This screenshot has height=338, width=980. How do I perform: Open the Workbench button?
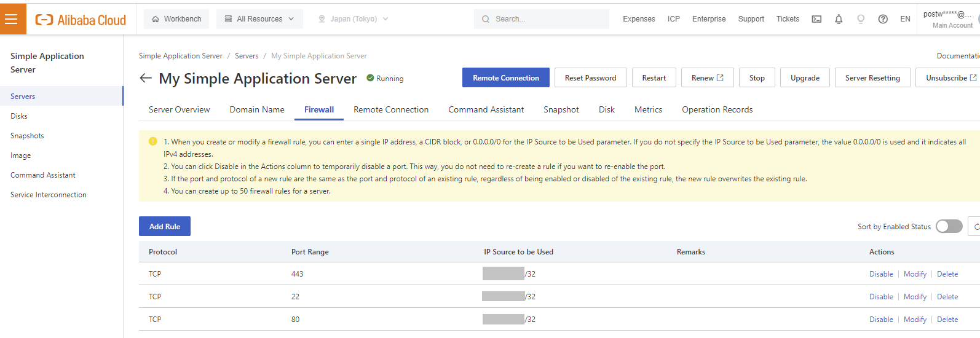pos(176,19)
